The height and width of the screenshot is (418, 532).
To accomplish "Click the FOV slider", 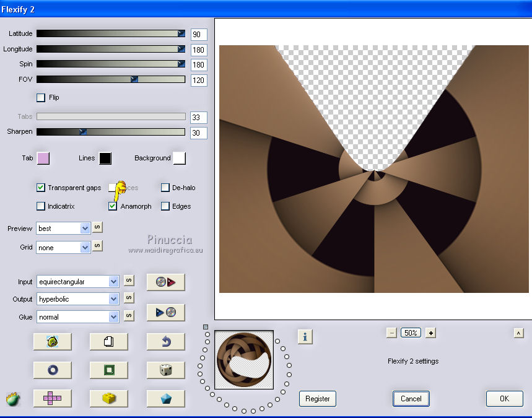I will point(111,79).
